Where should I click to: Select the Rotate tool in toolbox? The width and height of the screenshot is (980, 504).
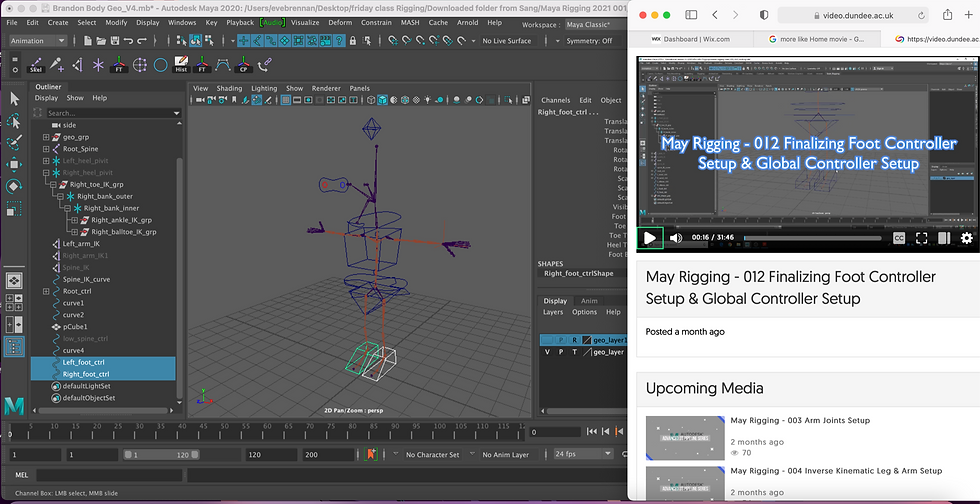pos(14,186)
